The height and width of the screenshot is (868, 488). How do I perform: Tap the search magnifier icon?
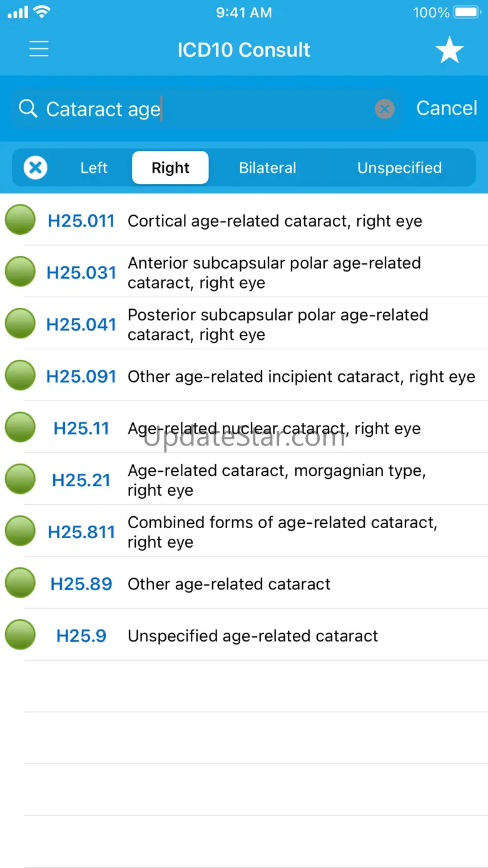[28, 109]
